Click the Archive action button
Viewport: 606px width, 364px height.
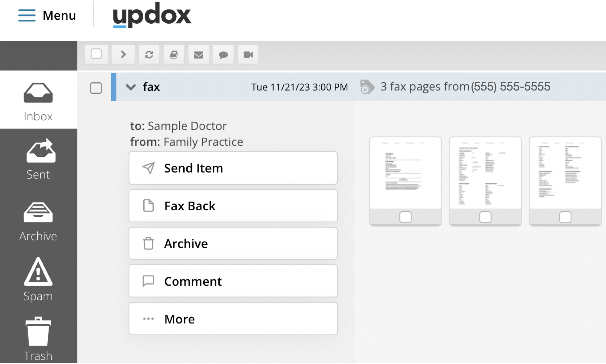(233, 243)
